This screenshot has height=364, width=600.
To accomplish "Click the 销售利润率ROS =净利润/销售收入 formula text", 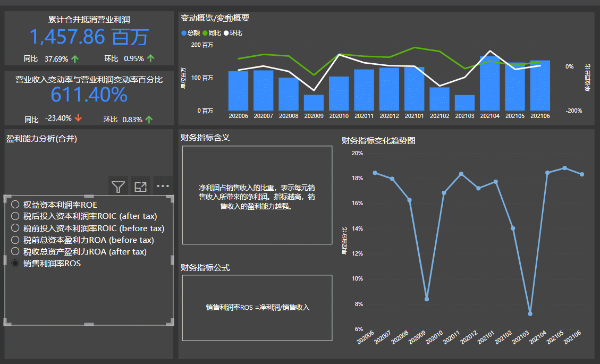I will [258, 307].
